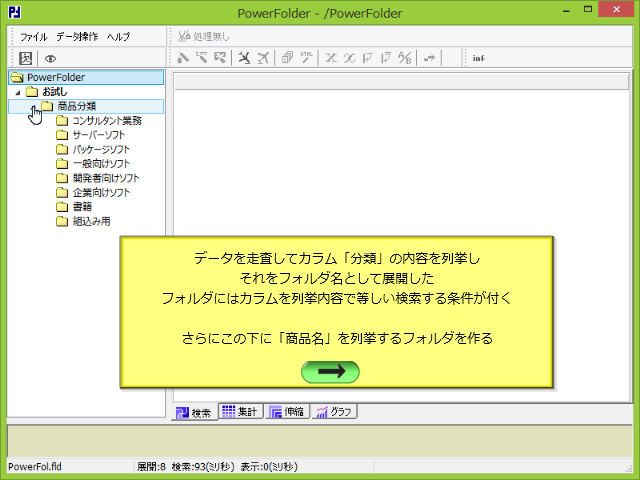Click the first crossed arrows icon
The width and height of the screenshot is (640, 480).
point(331,58)
